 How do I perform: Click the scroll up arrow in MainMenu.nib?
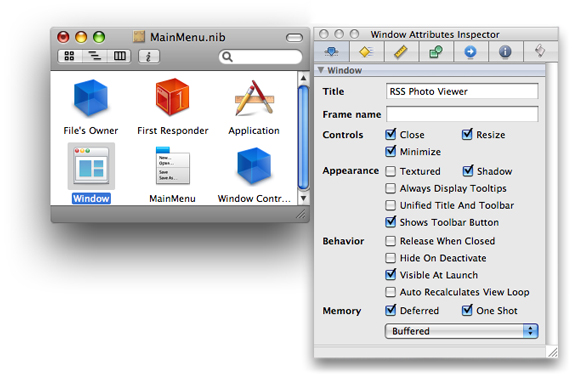click(303, 78)
